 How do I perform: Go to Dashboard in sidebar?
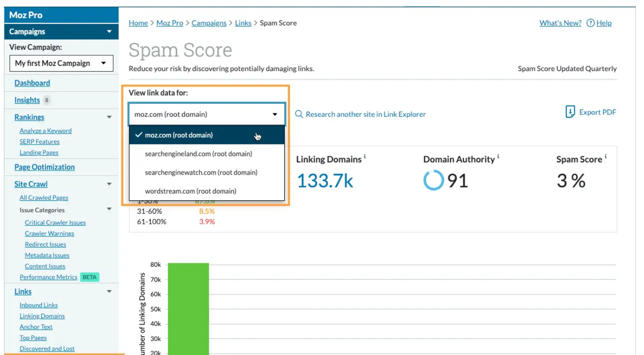pyautogui.click(x=32, y=83)
